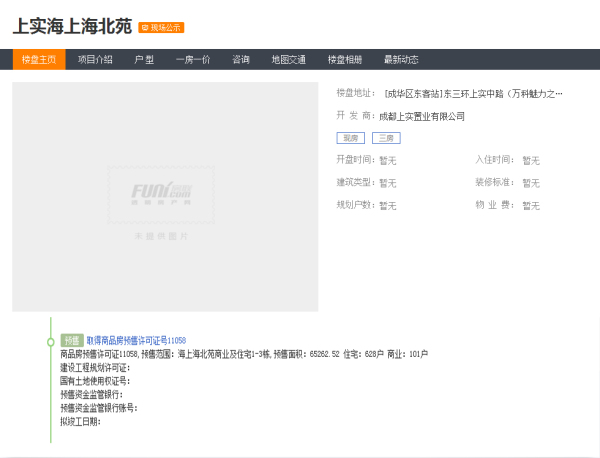Viewport: 600px width, 458px height.
Task: Switch to the 地图交通 tab
Action: point(289,60)
